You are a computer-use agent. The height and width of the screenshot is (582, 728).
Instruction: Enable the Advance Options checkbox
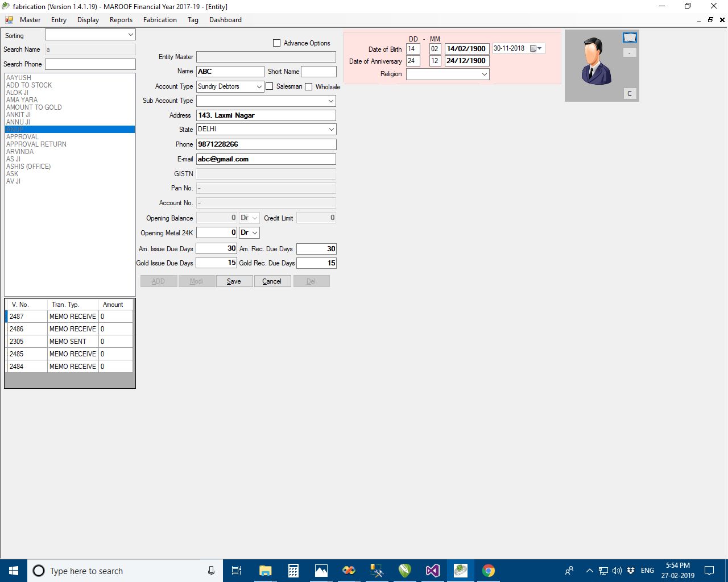277,43
